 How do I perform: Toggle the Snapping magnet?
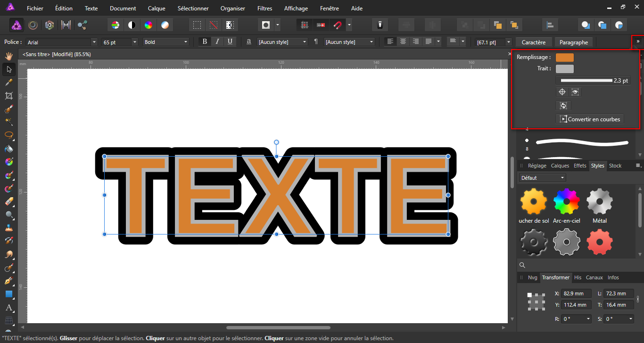[x=338, y=25]
